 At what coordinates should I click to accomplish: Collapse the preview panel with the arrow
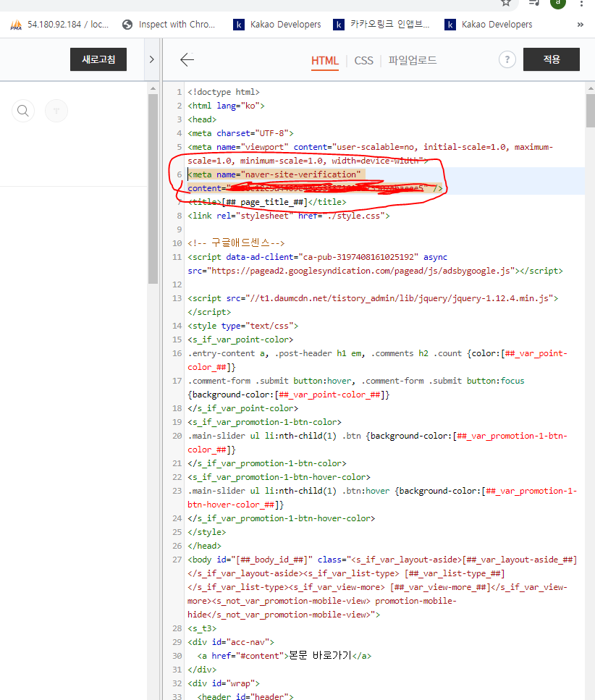tap(152, 59)
